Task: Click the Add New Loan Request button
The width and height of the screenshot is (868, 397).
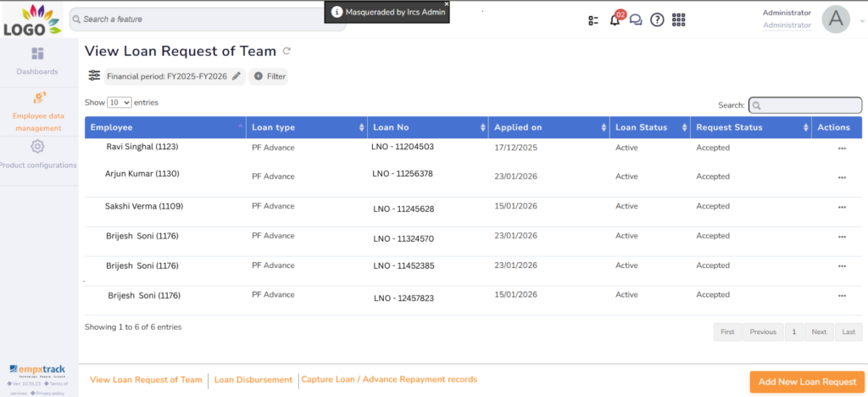Action: [807, 382]
